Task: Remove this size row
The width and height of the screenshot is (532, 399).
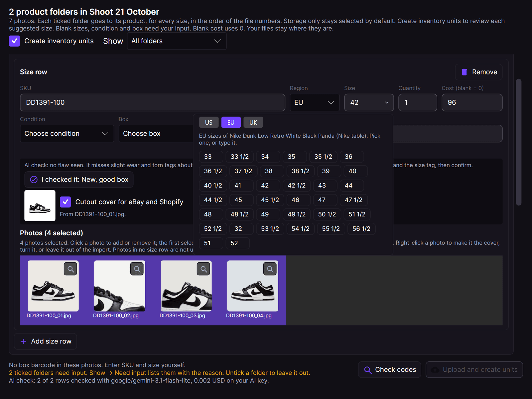Action: click(479, 72)
